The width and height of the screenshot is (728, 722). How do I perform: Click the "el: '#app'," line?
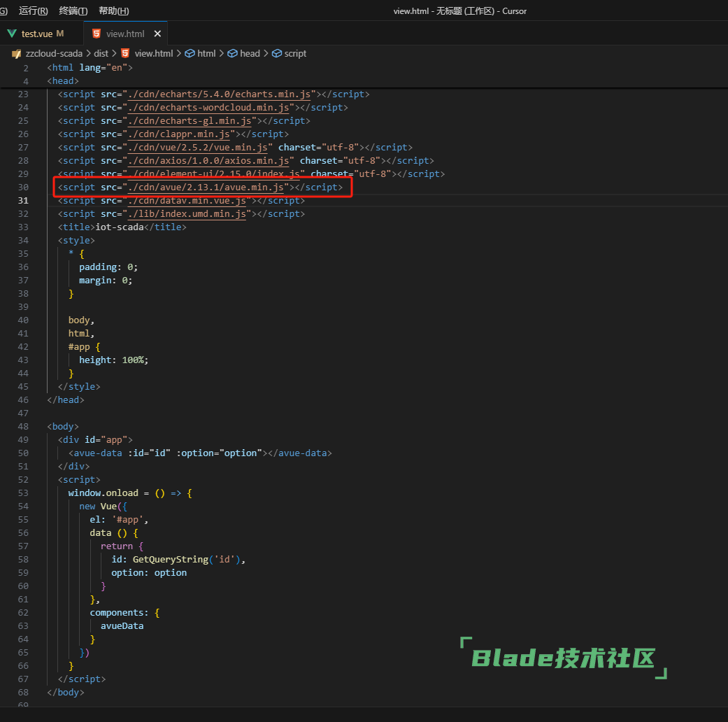tap(119, 520)
